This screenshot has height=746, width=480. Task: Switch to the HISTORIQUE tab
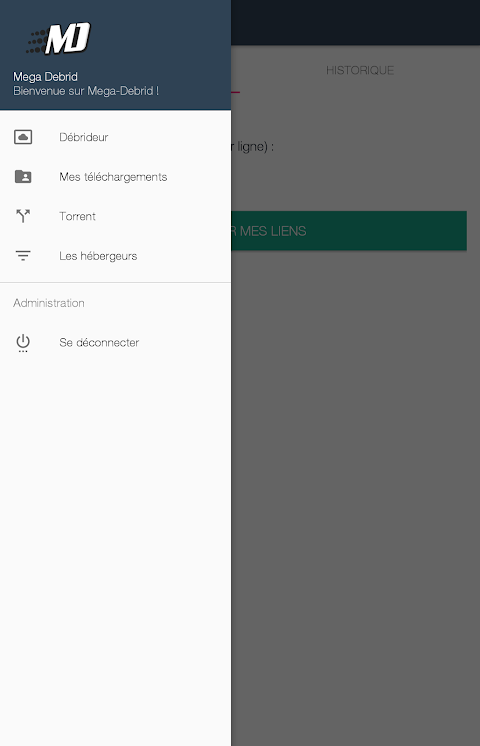point(360,70)
